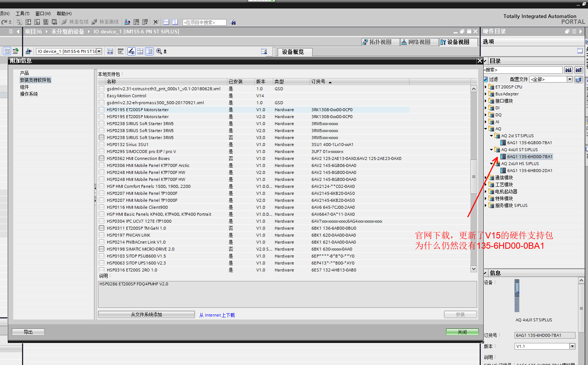Select 组件 in the left category list

(25, 87)
